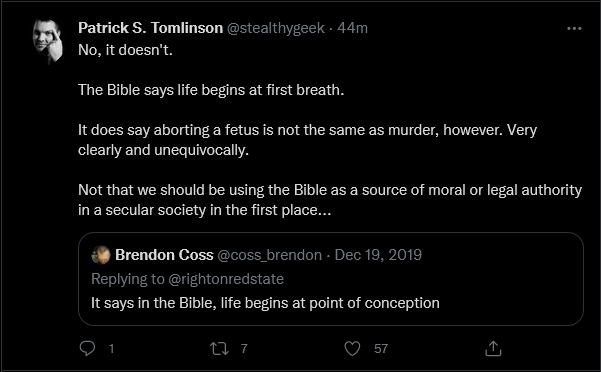The width and height of the screenshot is (601, 372).
Task: Click the Patrick S. Tomlinson display name
Action: tap(150, 28)
